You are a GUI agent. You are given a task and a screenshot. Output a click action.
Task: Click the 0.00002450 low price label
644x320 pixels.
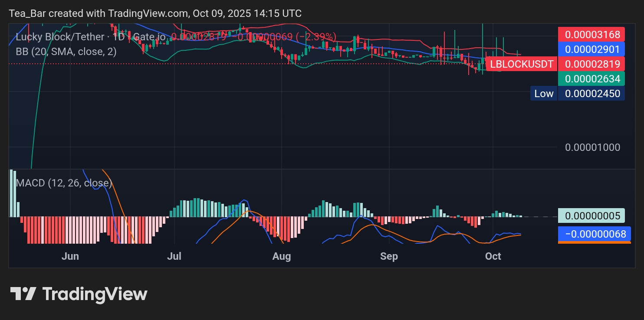(592, 93)
